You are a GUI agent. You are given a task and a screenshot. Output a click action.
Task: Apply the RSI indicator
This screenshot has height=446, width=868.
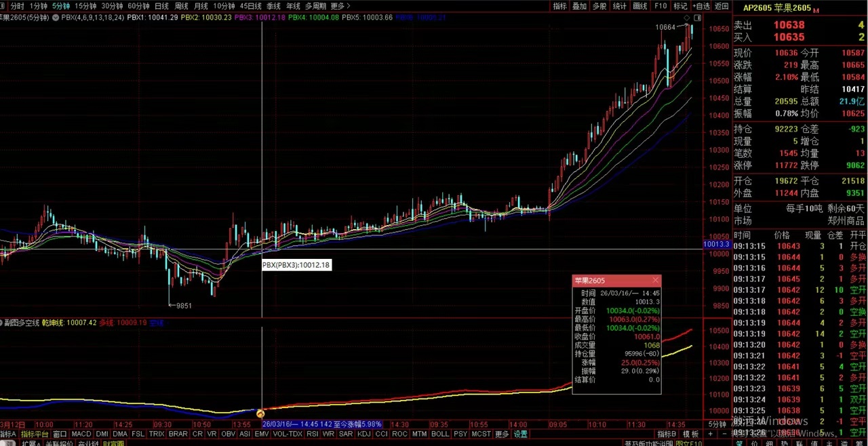pyautogui.click(x=313, y=434)
